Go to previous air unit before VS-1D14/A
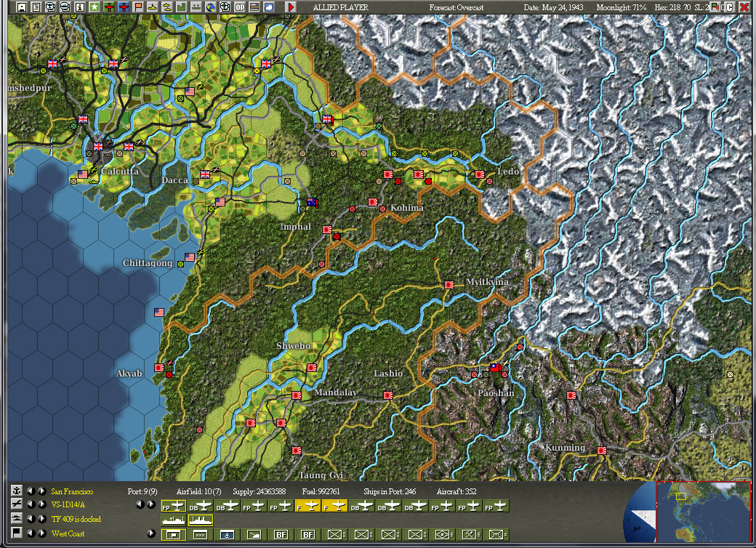Image resolution: width=756 pixels, height=548 pixels. (x=31, y=504)
